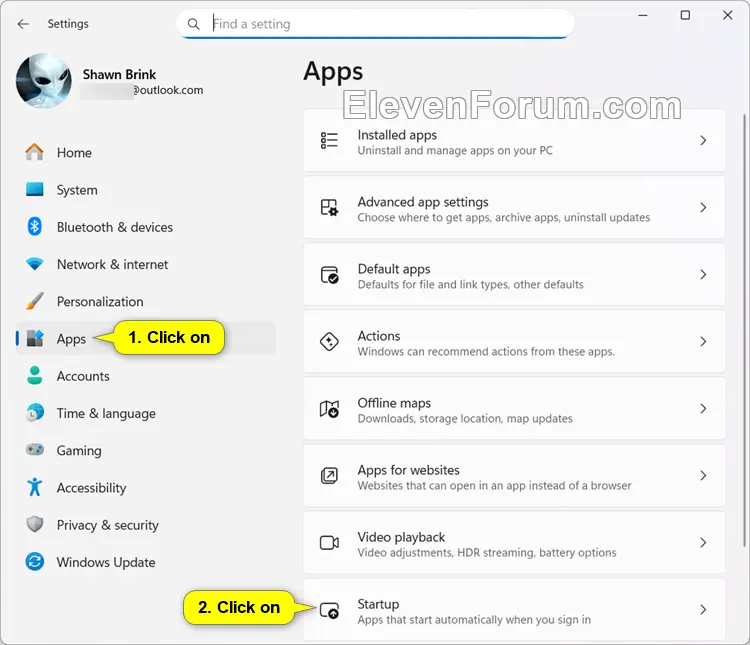Click the Video playback camera icon
The image size is (750, 645).
(329, 543)
